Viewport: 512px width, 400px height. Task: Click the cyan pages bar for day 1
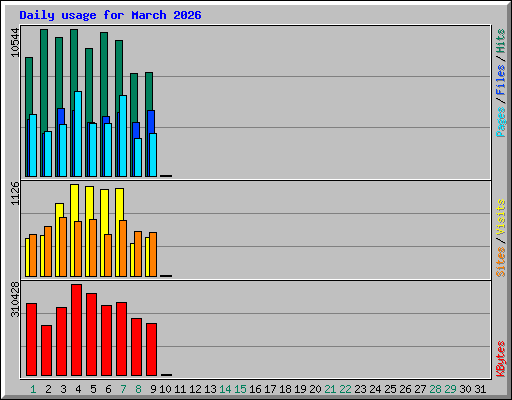coord(33,145)
